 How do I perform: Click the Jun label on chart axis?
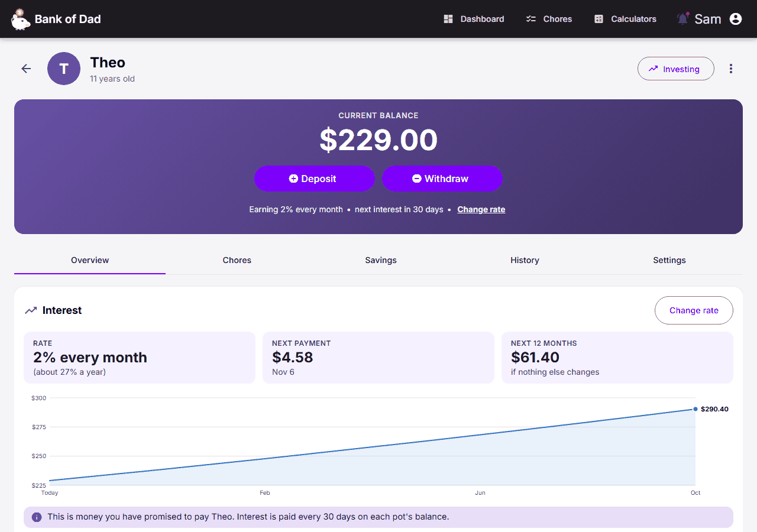pyautogui.click(x=480, y=493)
